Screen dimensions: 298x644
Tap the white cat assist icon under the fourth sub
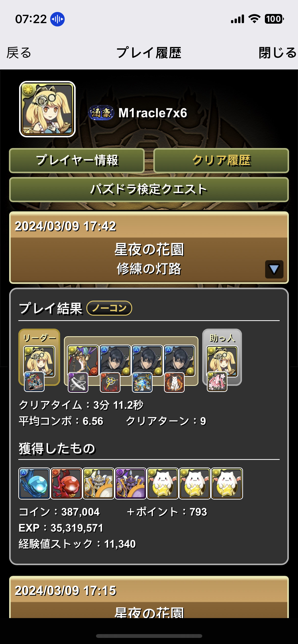[174, 382]
